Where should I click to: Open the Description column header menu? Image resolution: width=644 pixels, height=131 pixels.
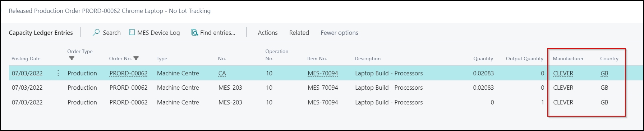click(368, 59)
